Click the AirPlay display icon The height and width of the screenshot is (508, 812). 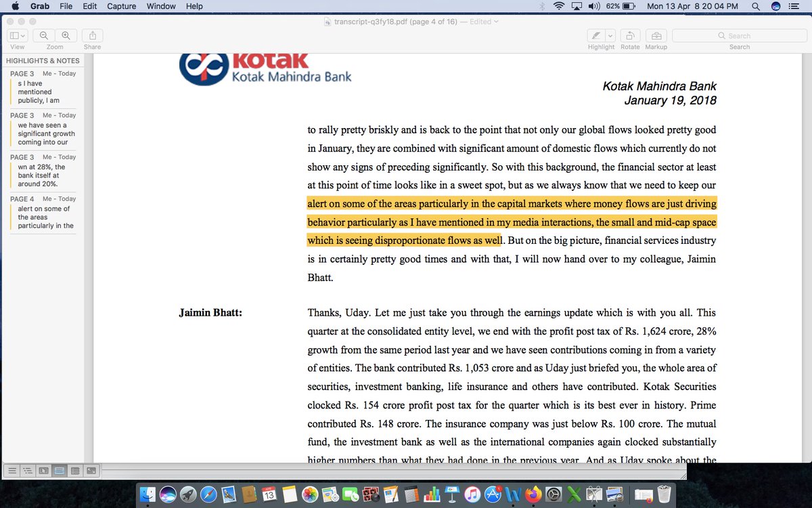[x=577, y=6]
